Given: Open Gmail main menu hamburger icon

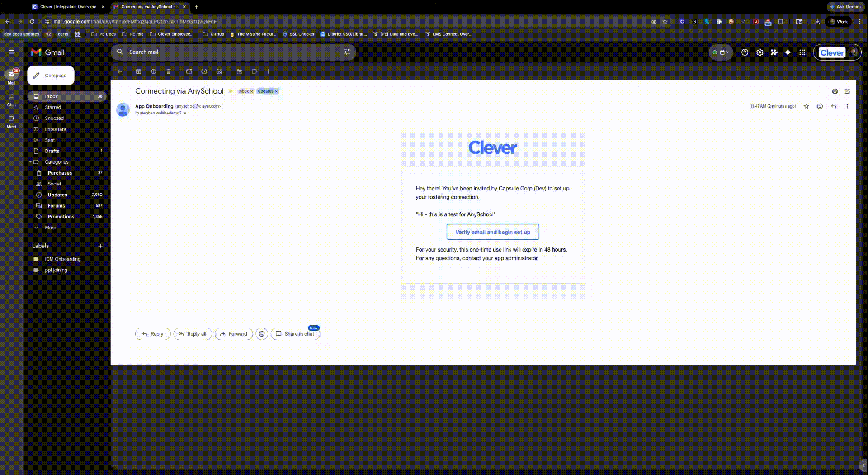Looking at the screenshot, I should (12, 52).
